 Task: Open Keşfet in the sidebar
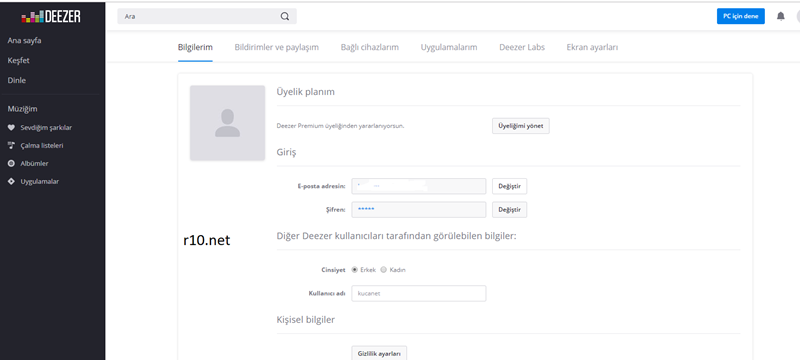18,60
